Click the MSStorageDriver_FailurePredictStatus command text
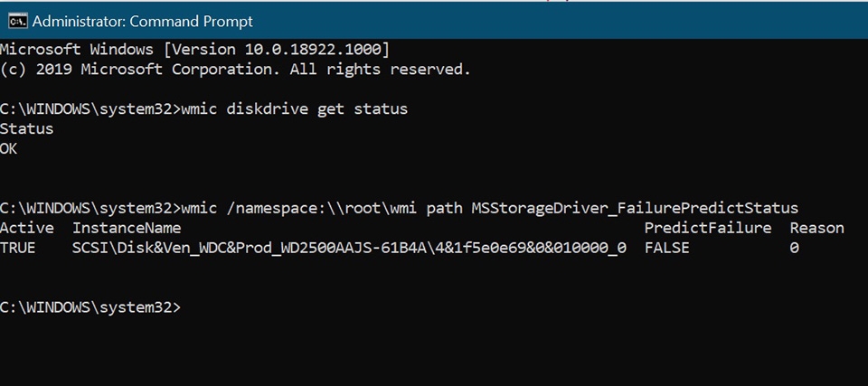 (635, 208)
